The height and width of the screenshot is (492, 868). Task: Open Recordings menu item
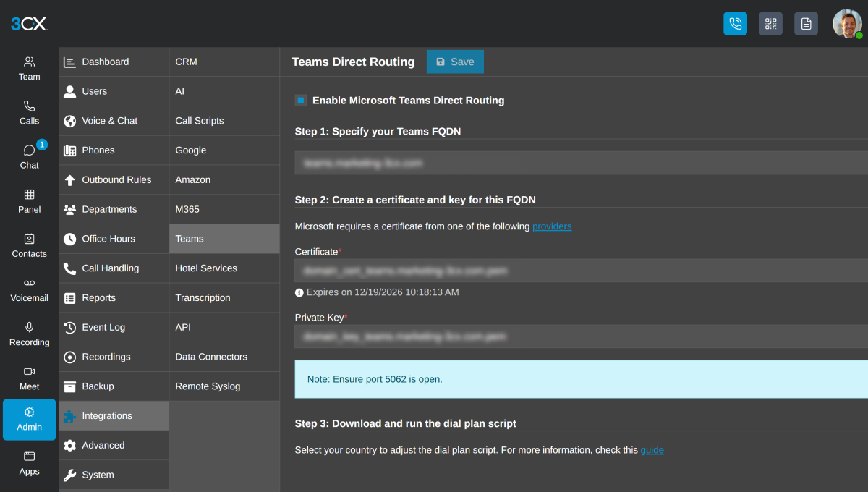coord(114,357)
